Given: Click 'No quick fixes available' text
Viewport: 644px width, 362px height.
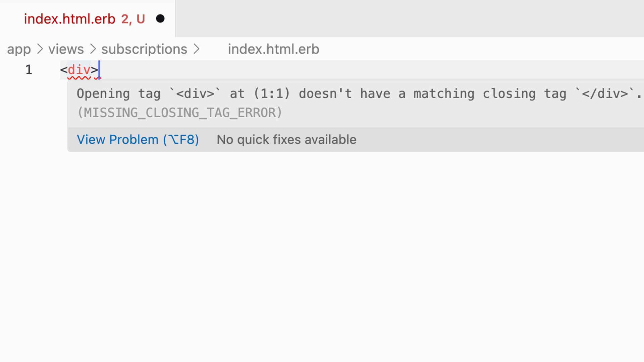Looking at the screenshot, I should click(286, 139).
